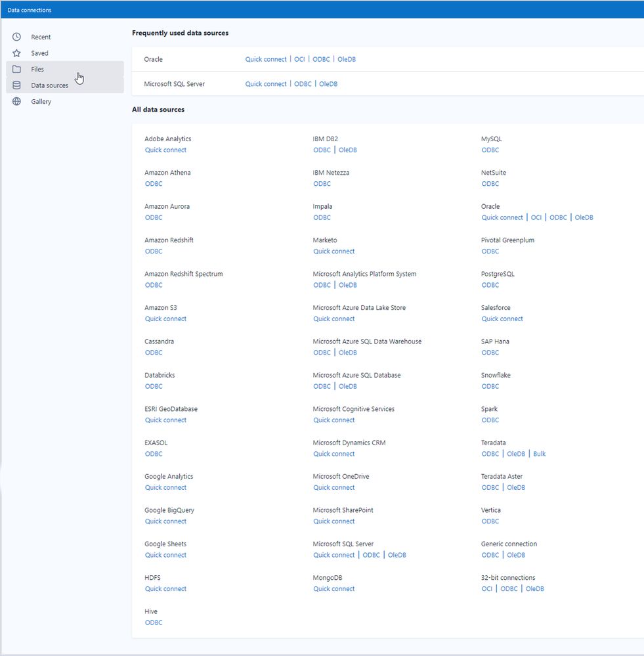Connect to NetSuite via ODBC
The width and height of the screenshot is (644, 656).
[x=490, y=184]
